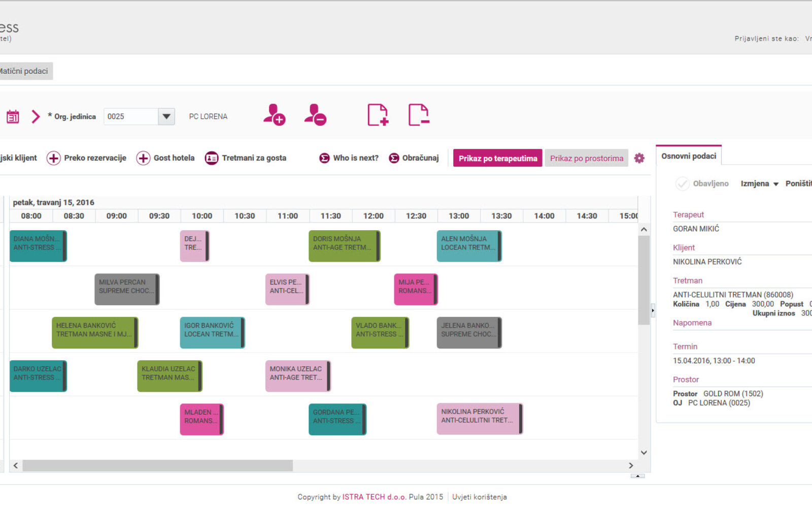This screenshot has width=812, height=508.
Task: Open the Osnovni podaci tab
Action: point(688,156)
